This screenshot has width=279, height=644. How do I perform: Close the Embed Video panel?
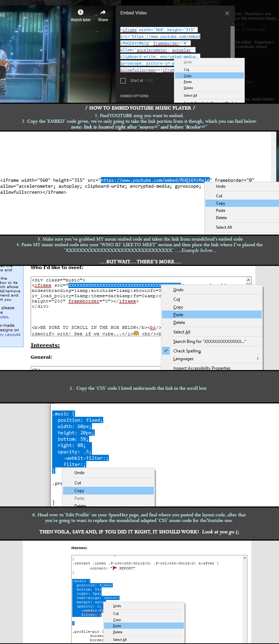pos(227,13)
